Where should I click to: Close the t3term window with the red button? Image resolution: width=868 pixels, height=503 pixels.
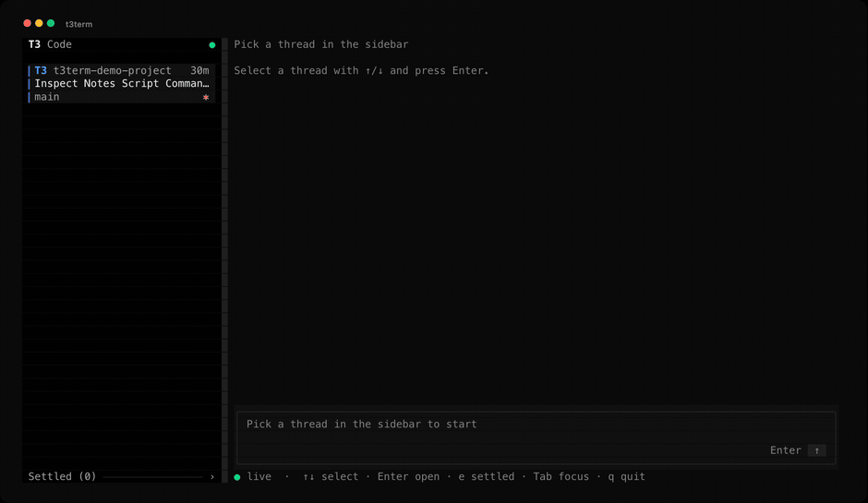(27, 23)
